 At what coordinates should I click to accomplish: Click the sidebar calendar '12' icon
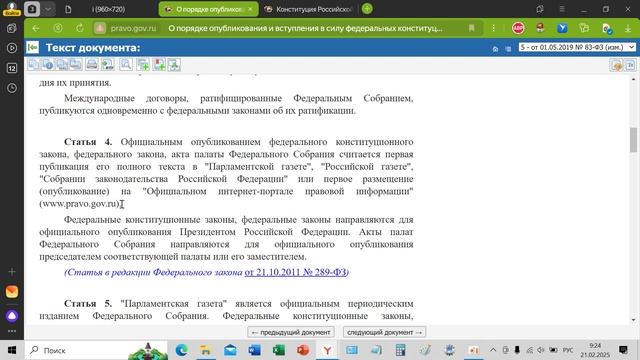pos(12,68)
